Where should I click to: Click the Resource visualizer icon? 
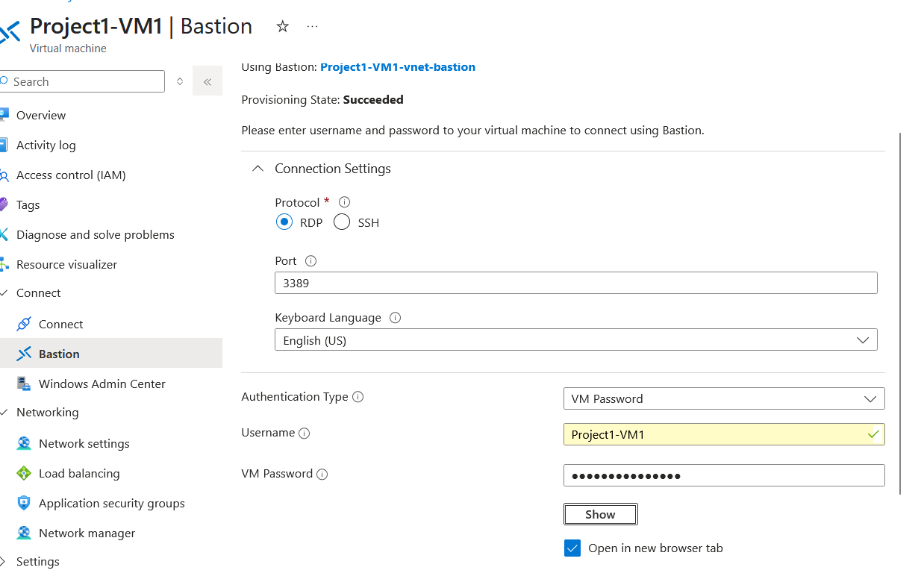(x=4, y=264)
